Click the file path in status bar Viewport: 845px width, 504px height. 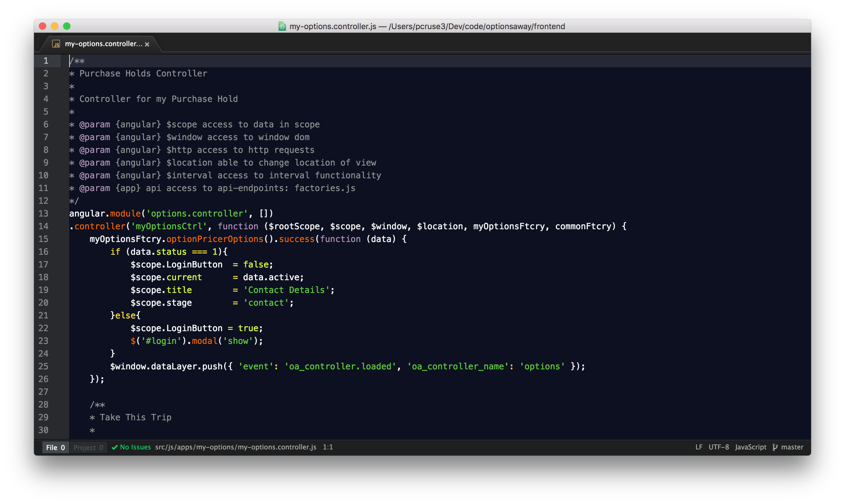pyautogui.click(x=236, y=447)
